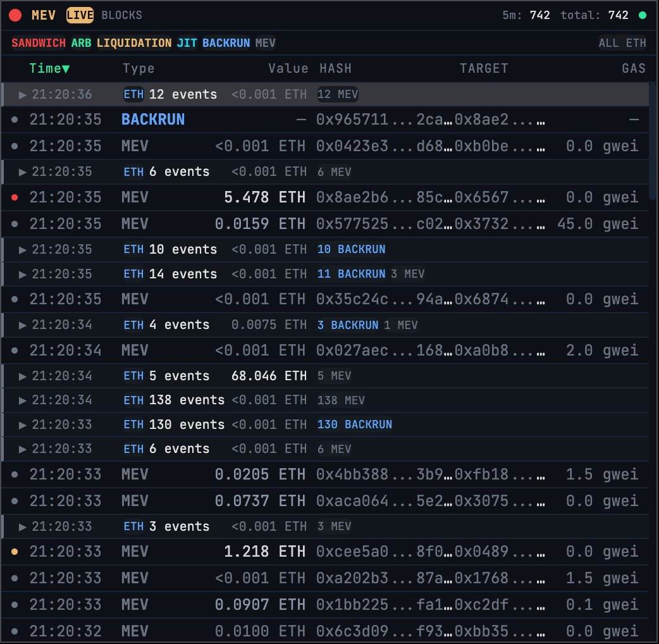The height and width of the screenshot is (644, 659).
Task: Click the status dot on the 0.0737 ETH row
Action: coord(15,501)
